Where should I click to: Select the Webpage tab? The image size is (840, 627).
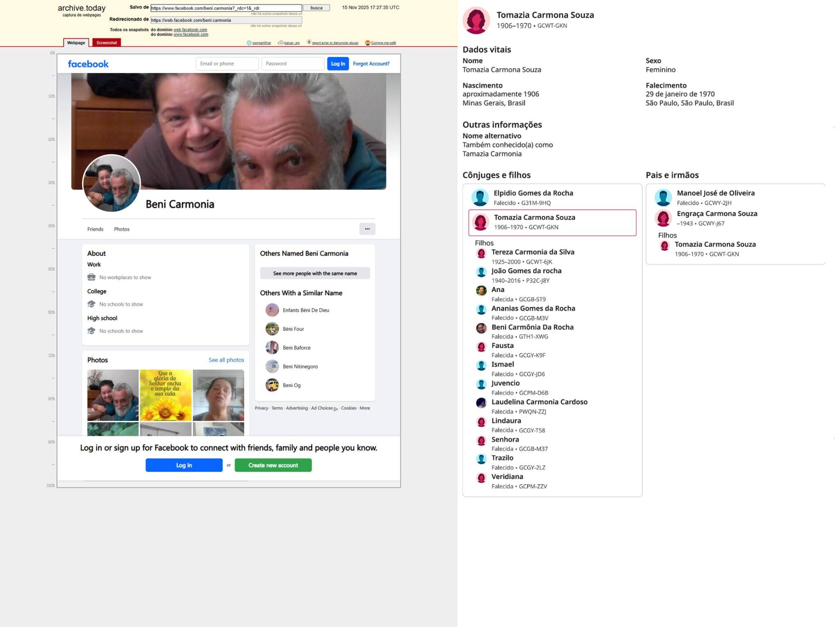pyautogui.click(x=76, y=43)
